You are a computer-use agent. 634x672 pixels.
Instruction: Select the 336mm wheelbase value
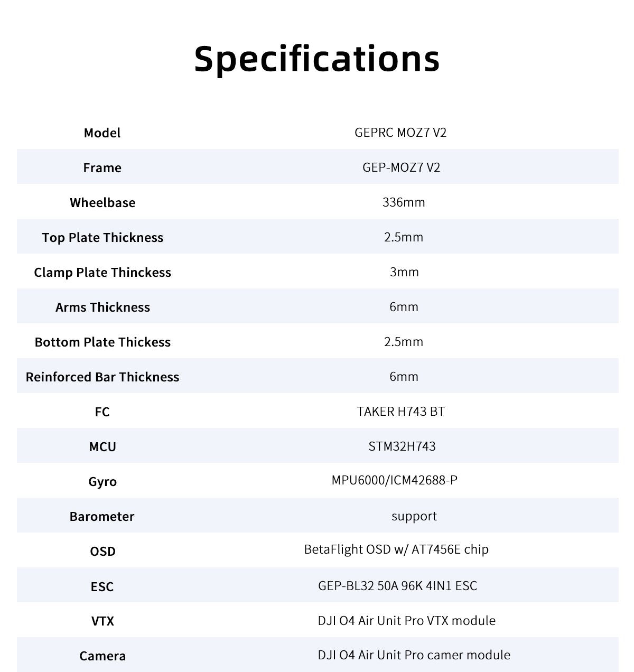[404, 202]
